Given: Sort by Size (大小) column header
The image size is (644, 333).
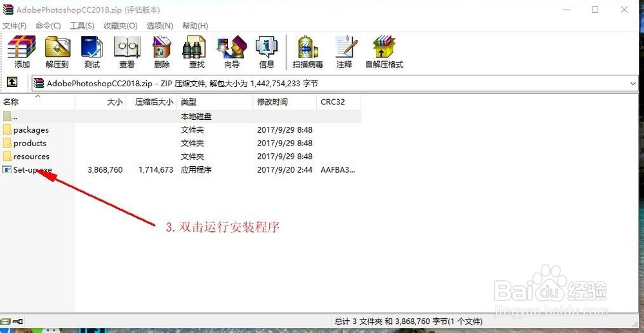Looking at the screenshot, I should pyautogui.click(x=100, y=102).
